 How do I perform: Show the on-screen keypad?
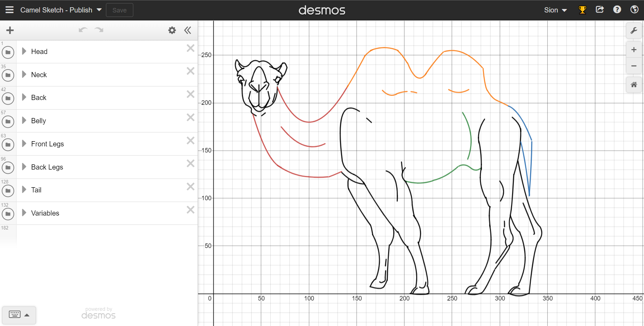point(19,315)
